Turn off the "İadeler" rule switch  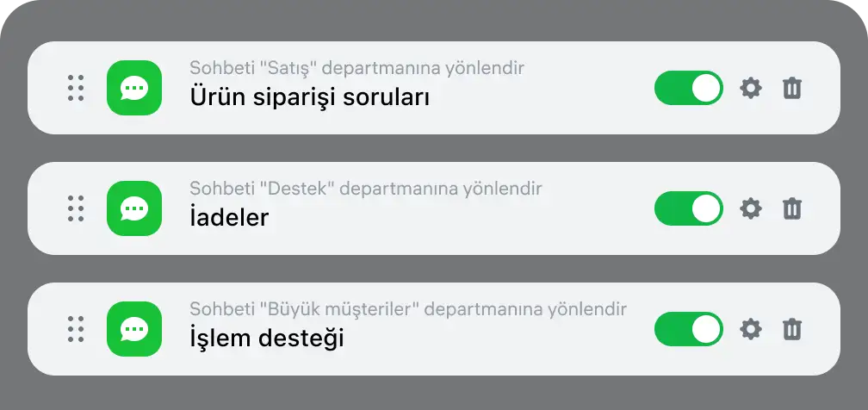coord(689,208)
